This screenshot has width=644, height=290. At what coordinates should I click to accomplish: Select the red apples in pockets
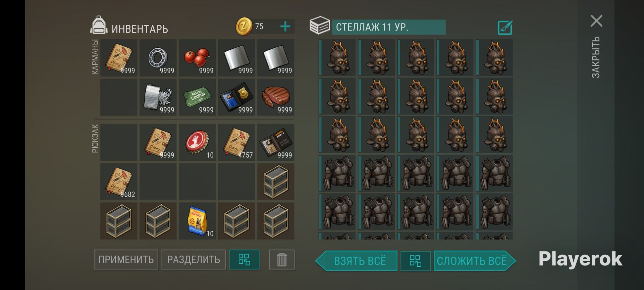point(197,58)
